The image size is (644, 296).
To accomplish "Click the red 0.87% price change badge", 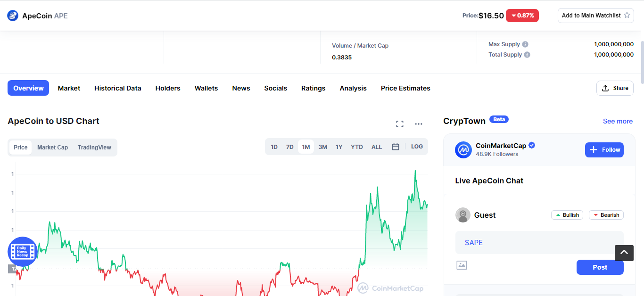I will 522,16.
